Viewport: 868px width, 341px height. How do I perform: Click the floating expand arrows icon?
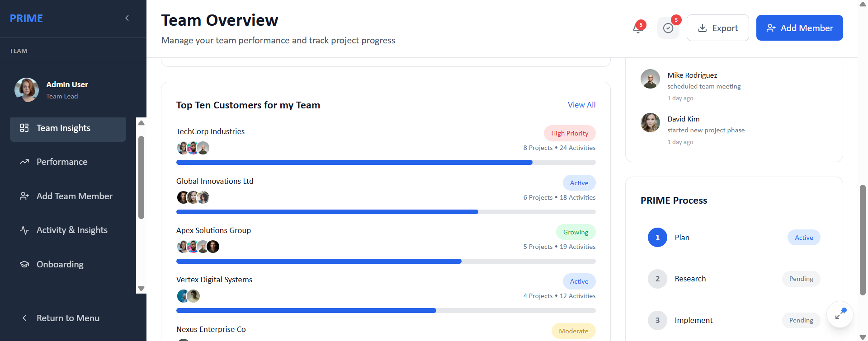point(840,314)
